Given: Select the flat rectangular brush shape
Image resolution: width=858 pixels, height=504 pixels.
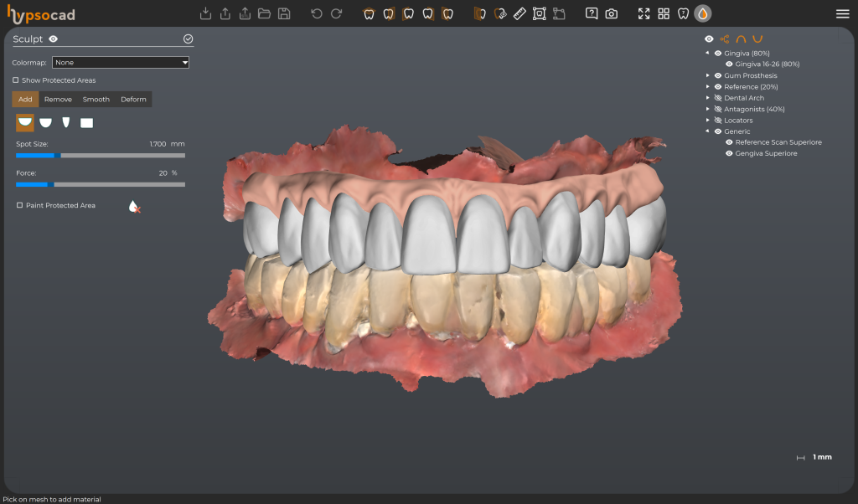Looking at the screenshot, I should pos(86,123).
